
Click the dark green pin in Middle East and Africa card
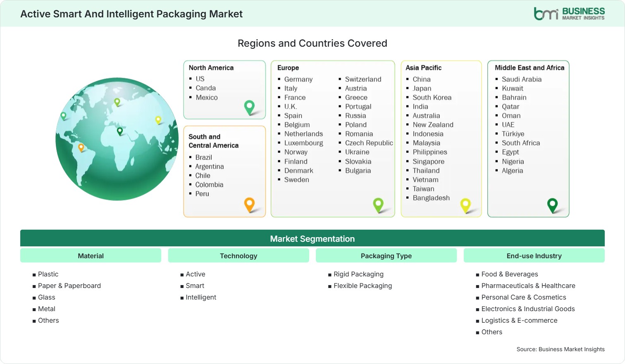[x=552, y=205]
